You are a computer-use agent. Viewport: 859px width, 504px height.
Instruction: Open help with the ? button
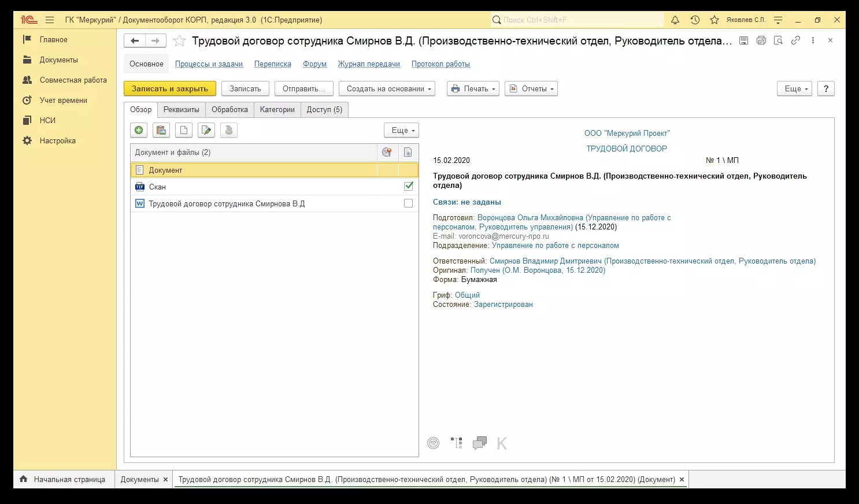pos(826,88)
